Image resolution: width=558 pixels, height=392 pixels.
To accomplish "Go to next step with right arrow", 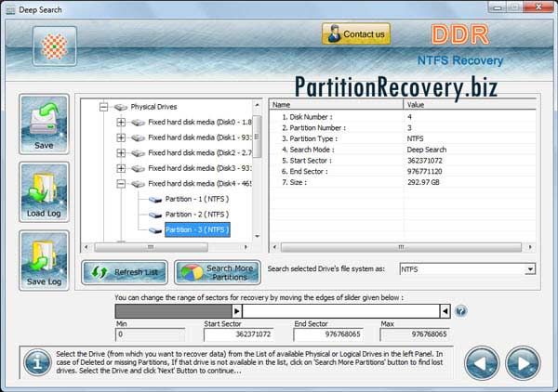I will click(x=523, y=363).
